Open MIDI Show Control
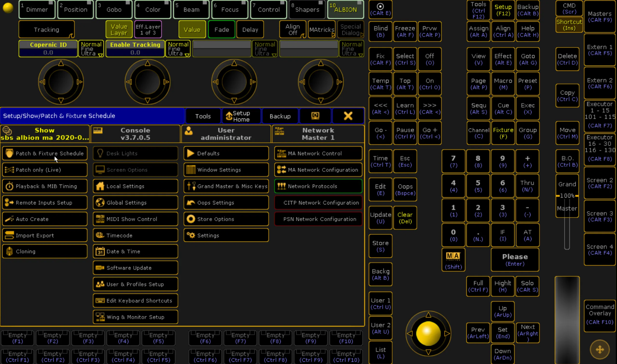The width and height of the screenshot is (617, 364). [135, 219]
